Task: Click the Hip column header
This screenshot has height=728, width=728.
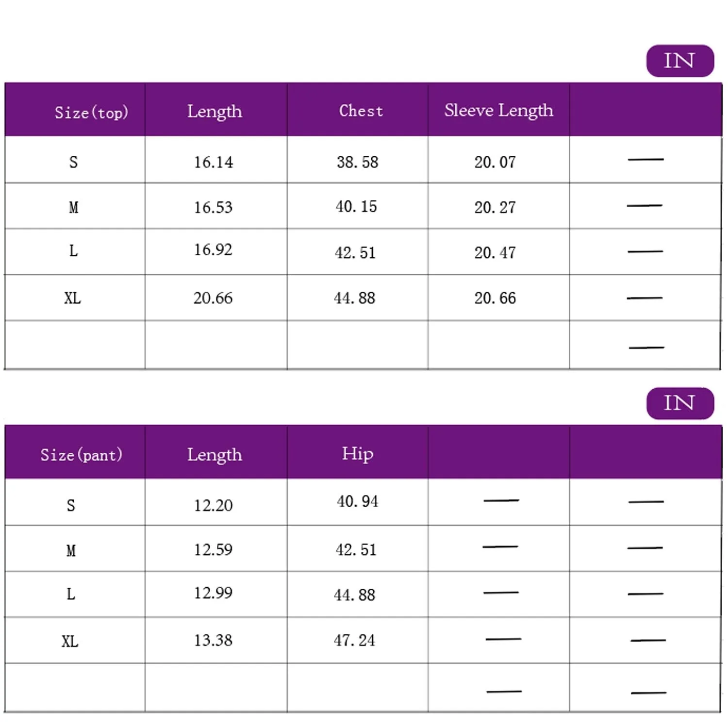Action: pos(358,454)
